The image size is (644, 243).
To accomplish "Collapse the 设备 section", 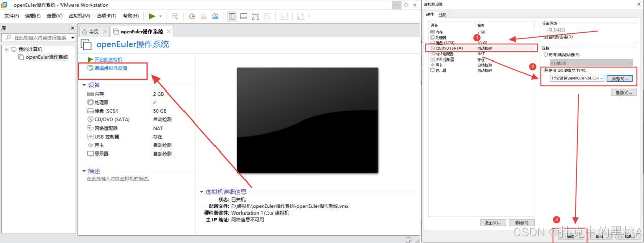I will (x=84, y=85).
